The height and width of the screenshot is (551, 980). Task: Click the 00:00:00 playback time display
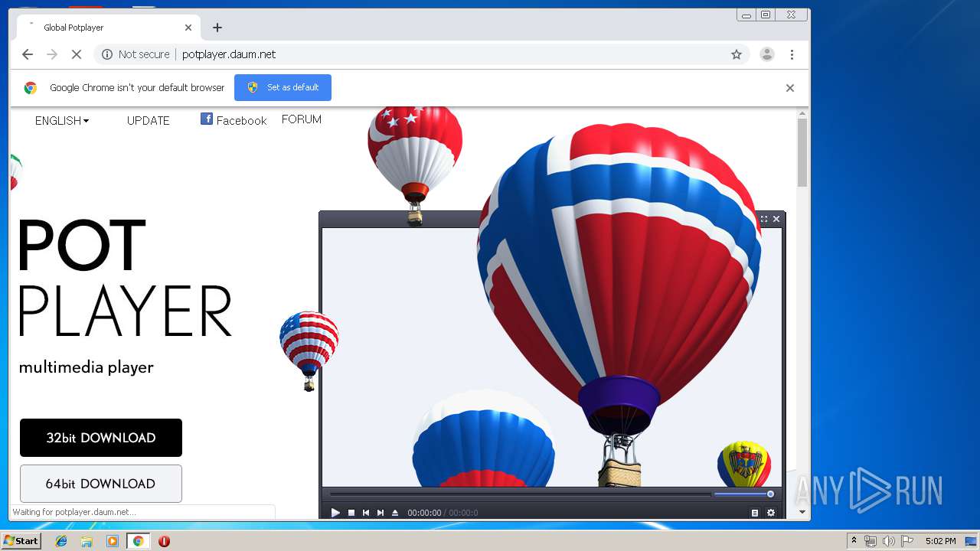click(424, 513)
